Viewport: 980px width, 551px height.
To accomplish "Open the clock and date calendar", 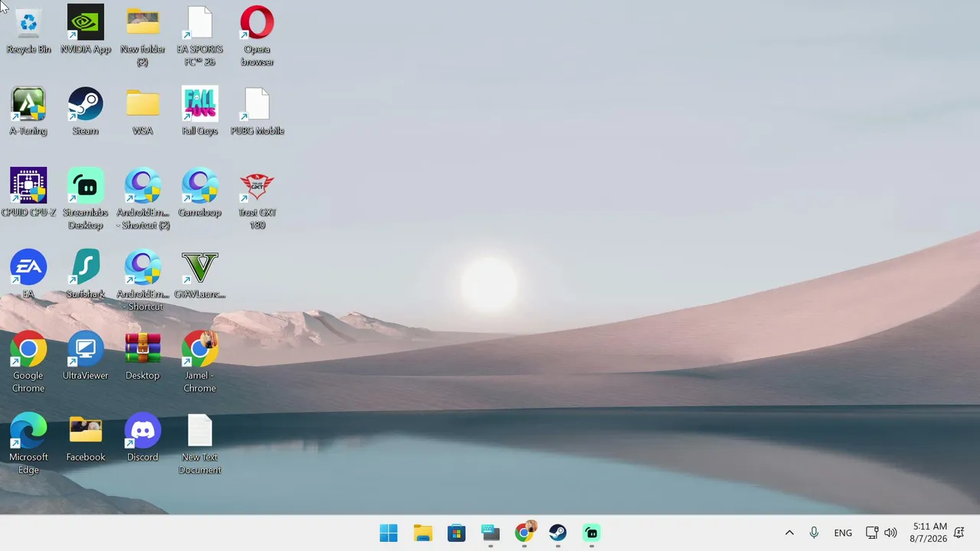I will pos(928,533).
